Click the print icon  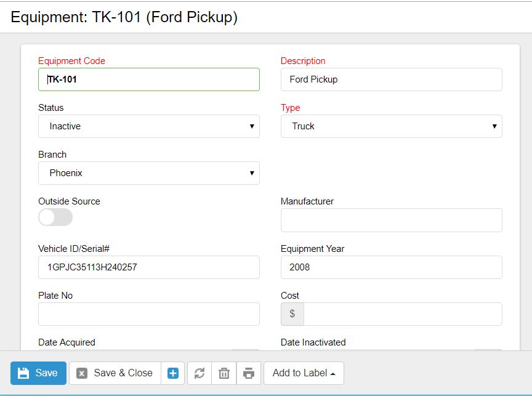click(249, 373)
